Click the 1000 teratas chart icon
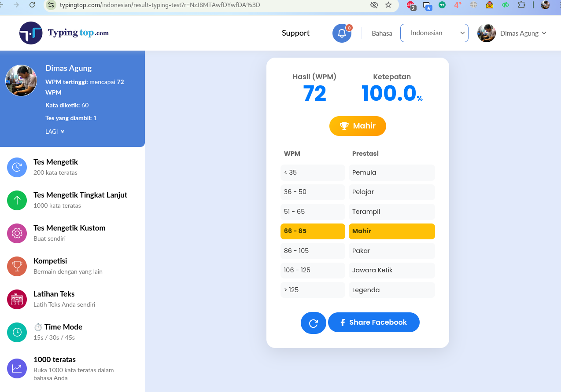The height and width of the screenshot is (392, 561). tap(17, 368)
